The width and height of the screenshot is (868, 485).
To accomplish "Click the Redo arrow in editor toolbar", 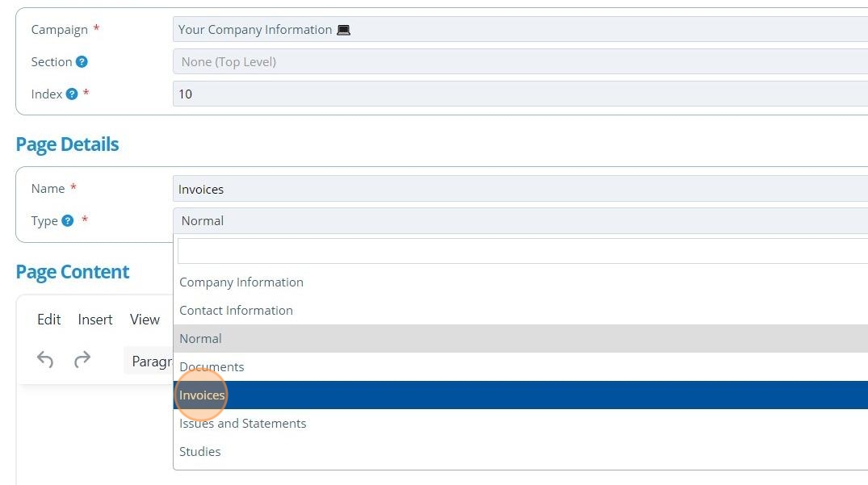I will tap(82, 359).
